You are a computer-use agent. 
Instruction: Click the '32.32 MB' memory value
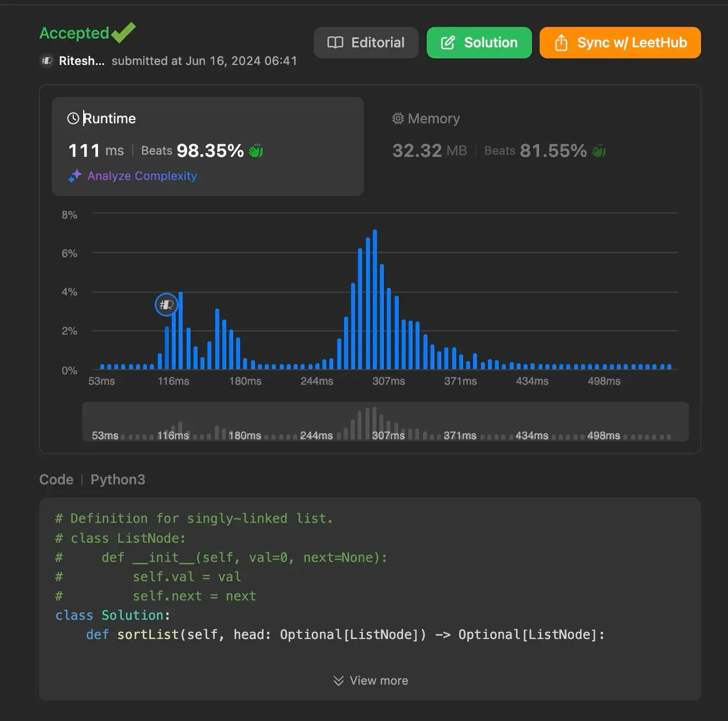pos(430,150)
